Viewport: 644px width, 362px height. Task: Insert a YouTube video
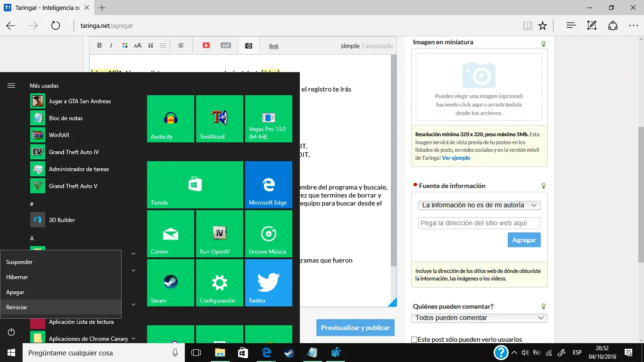(x=206, y=46)
